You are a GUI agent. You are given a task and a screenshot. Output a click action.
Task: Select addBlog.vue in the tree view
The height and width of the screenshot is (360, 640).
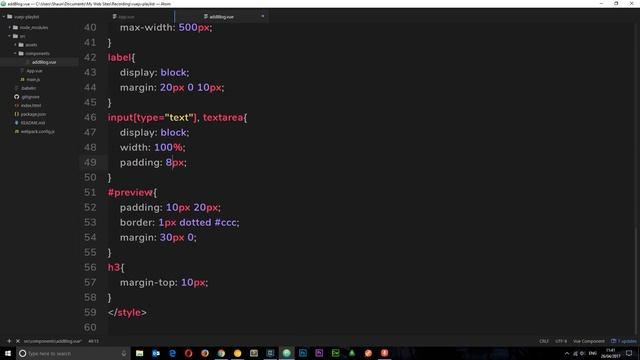44,62
